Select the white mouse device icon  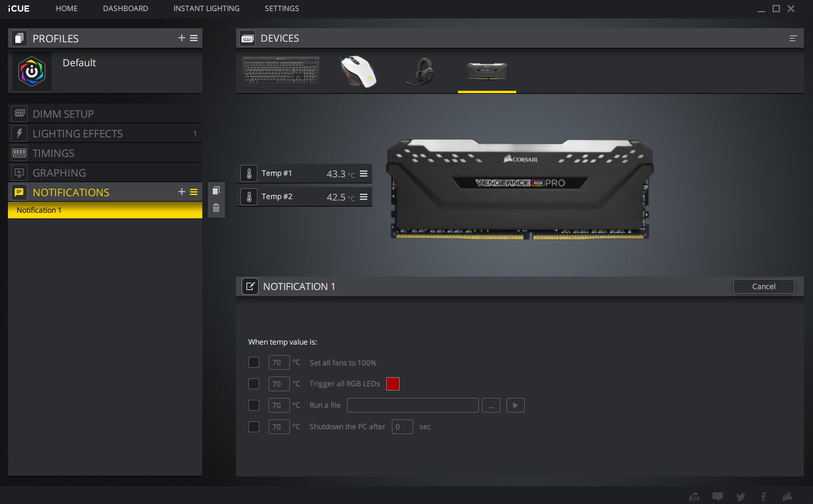[x=358, y=72]
